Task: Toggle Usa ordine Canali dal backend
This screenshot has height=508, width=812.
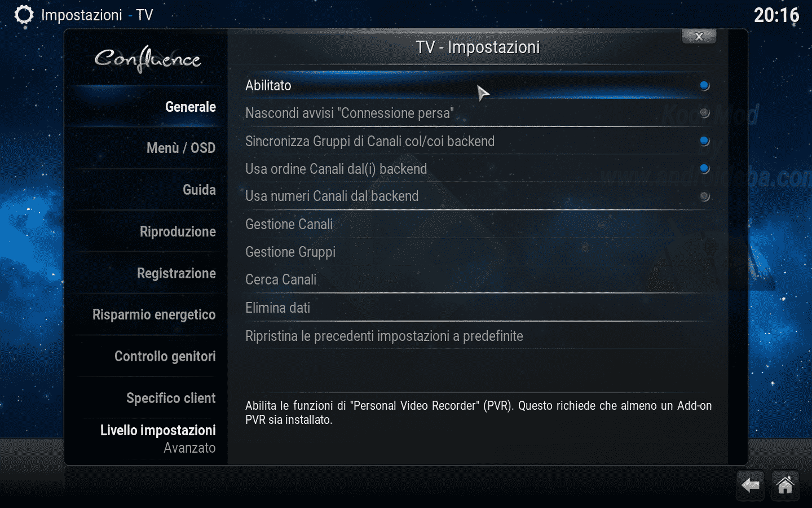Action: coord(704,168)
